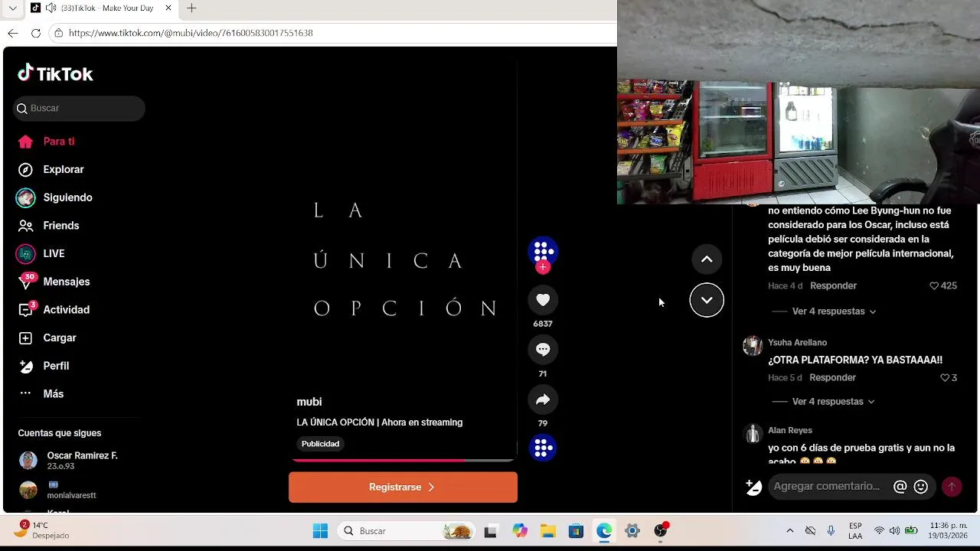Like the mubi video with heart icon
This screenshot has width=980, height=551.
543,300
